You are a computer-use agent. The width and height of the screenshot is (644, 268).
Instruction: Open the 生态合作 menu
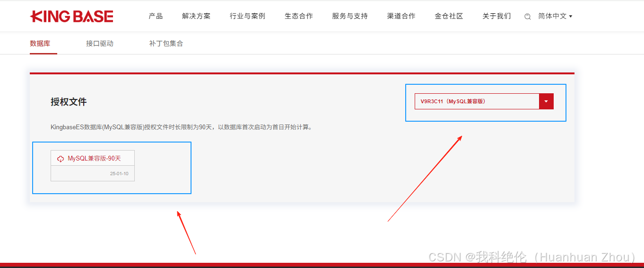[x=299, y=16]
